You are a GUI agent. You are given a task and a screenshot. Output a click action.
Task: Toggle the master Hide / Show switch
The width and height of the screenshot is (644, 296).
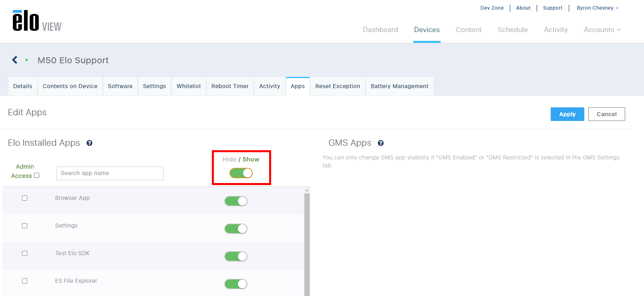tap(241, 173)
